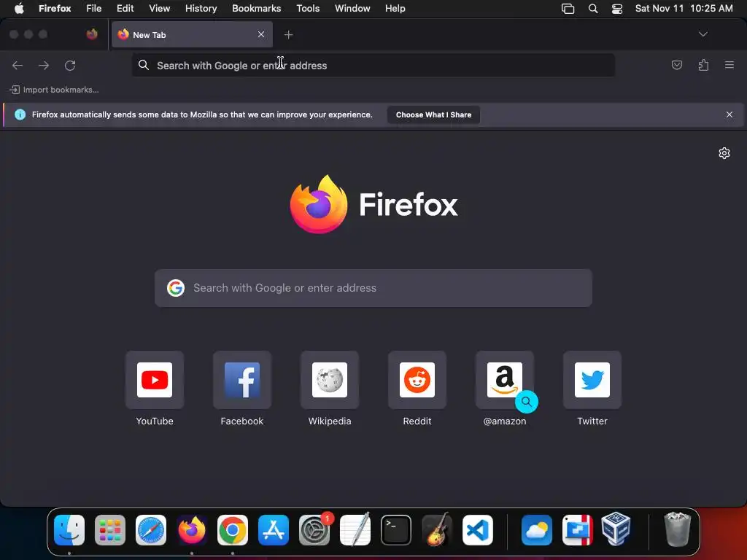Open the Help menu
Screen dimensions: 747x560
pyautogui.click(x=395, y=8)
